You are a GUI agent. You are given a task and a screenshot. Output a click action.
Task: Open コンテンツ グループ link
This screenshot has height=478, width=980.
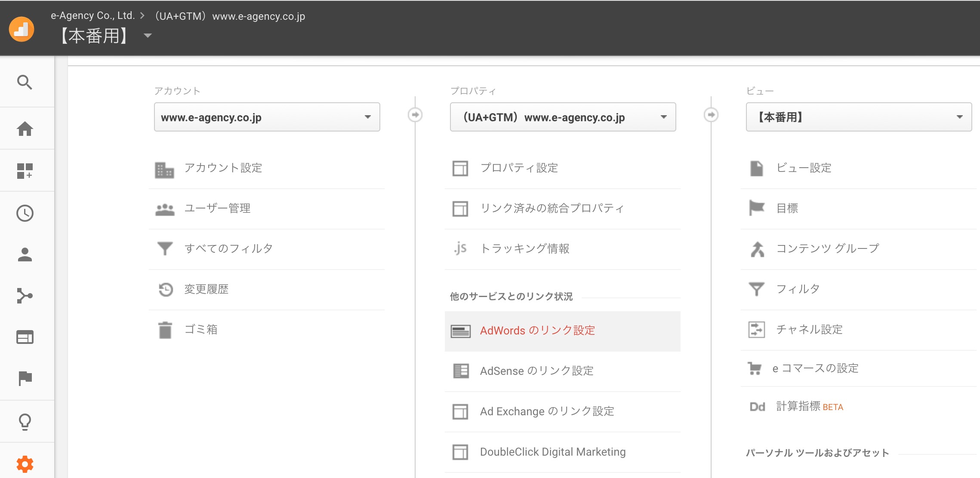pyautogui.click(x=828, y=248)
